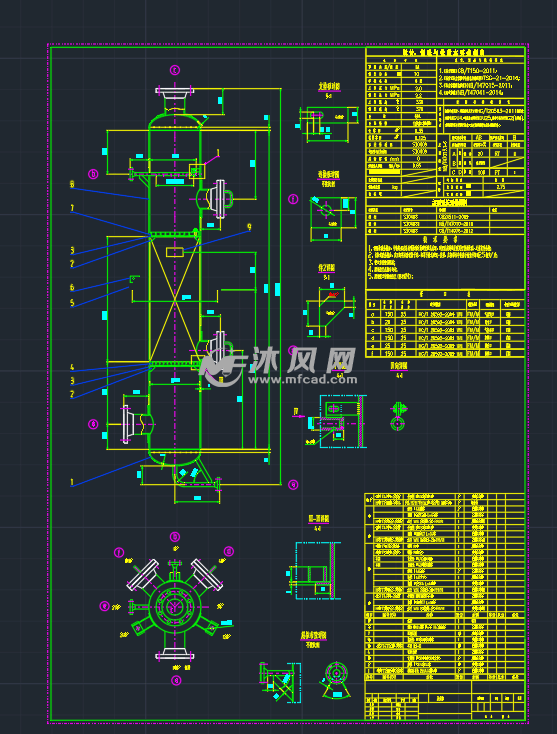
Task: Click part callout number 8 on the elevation view
Action: (72, 184)
